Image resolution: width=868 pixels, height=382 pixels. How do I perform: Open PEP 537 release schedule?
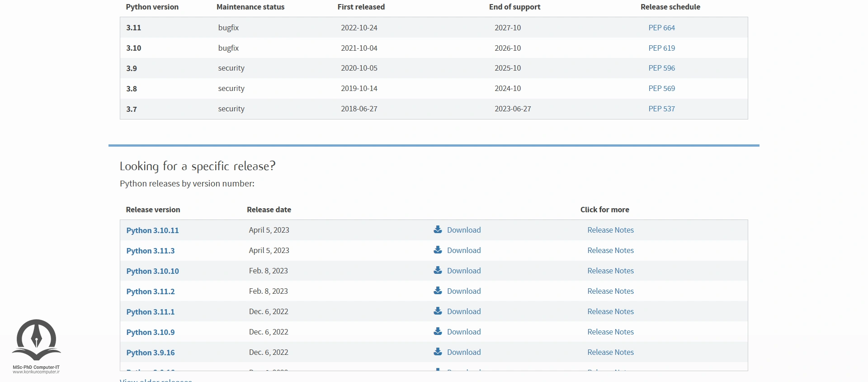pos(661,109)
